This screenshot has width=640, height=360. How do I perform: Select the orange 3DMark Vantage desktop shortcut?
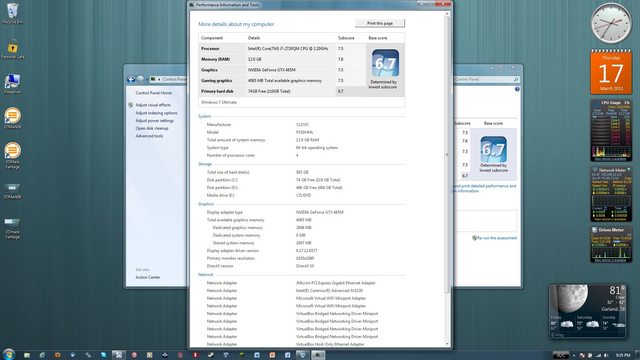click(12, 155)
